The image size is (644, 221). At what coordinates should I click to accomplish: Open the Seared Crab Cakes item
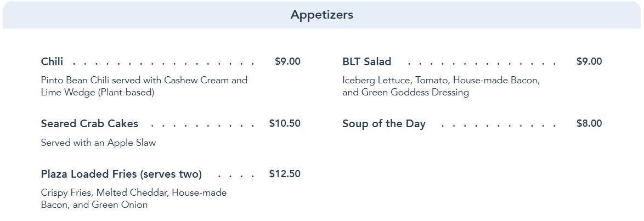point(89,123)
